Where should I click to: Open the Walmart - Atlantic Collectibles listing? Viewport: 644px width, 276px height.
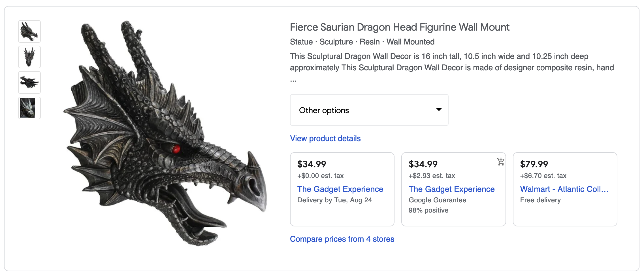click(x=564, y=189)
